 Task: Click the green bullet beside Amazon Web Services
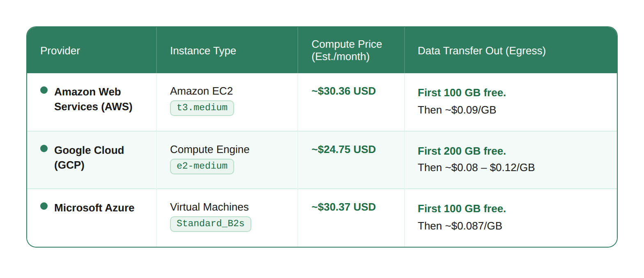(x=44, y=90)
